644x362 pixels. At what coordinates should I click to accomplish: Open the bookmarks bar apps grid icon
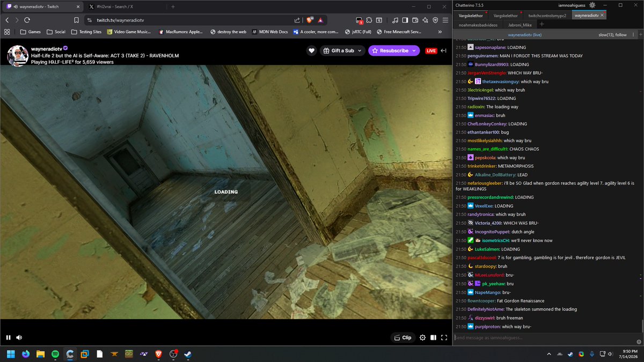click(8, 32)
